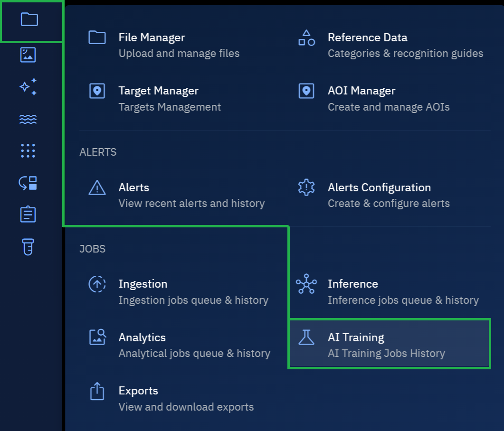The image size is (504, 431).
Task: Open the imagery icon in the sidebar
Action: click(x=28, y=55)
